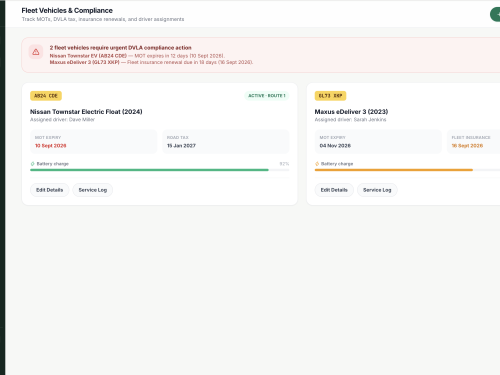Click the "Fleet Vehicles & Compliance" heading
The image size is (500, 375).
tap(67, 11)
